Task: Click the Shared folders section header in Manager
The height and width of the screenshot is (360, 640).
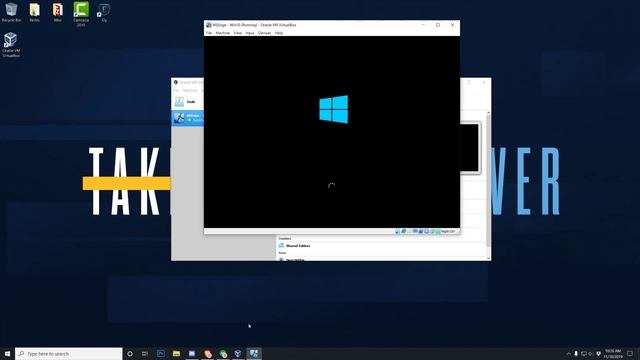Action: click(298, 246)
